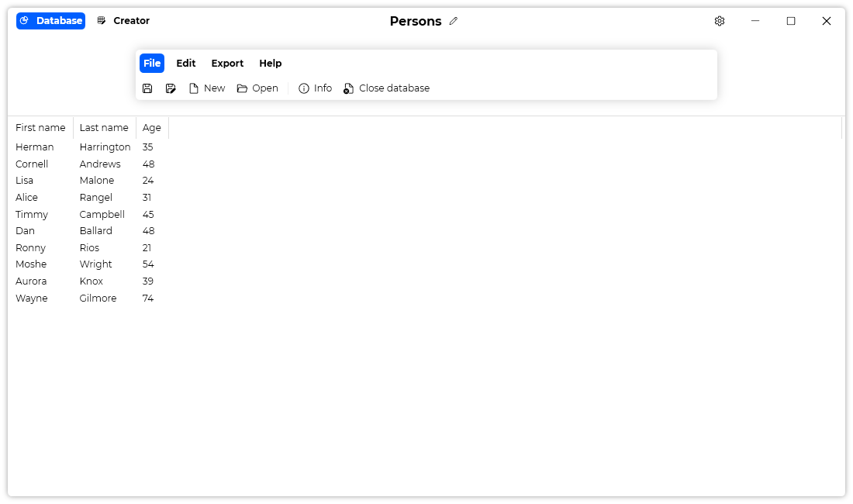Click the Persons database title
This screenshot has height=504, width=853.
tap(416, 21)
